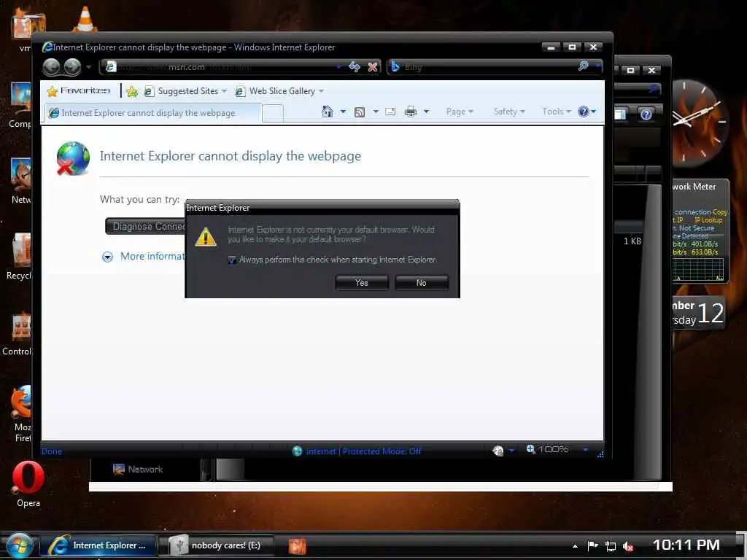The height and width of the screenshot is (560, 747).
Task: Click the search magnifier icon
Action: [x=583, y=66]
